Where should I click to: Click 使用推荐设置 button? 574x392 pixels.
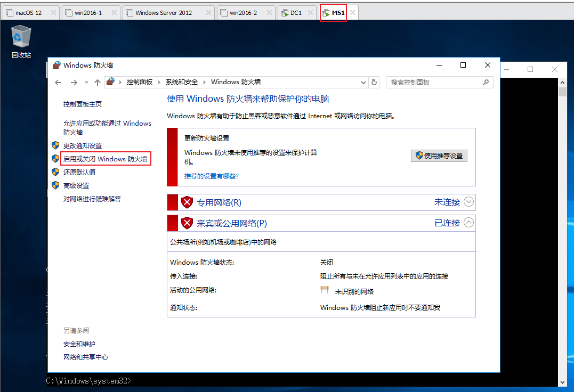tap(439, 156)
